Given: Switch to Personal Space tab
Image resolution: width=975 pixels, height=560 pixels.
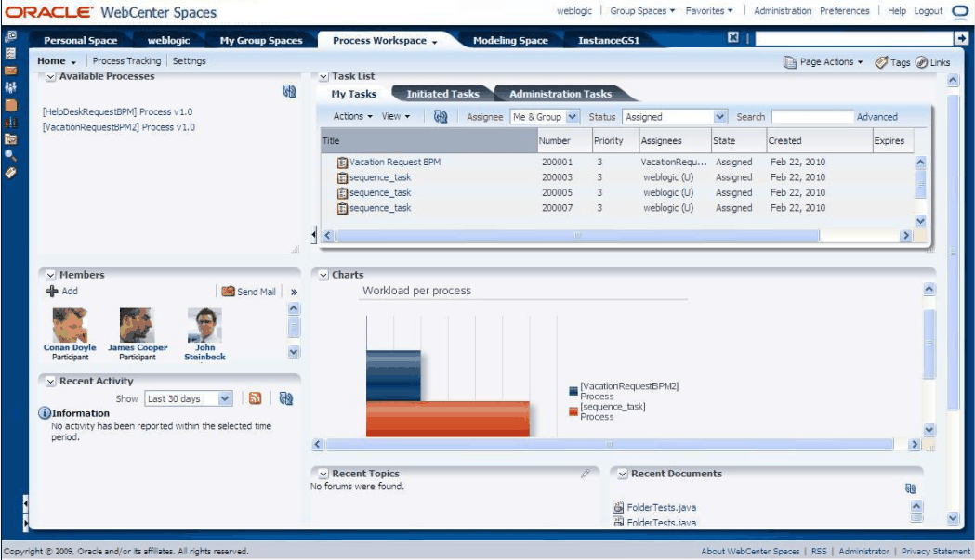Looking at the screenshot, I should click(80, 41).
